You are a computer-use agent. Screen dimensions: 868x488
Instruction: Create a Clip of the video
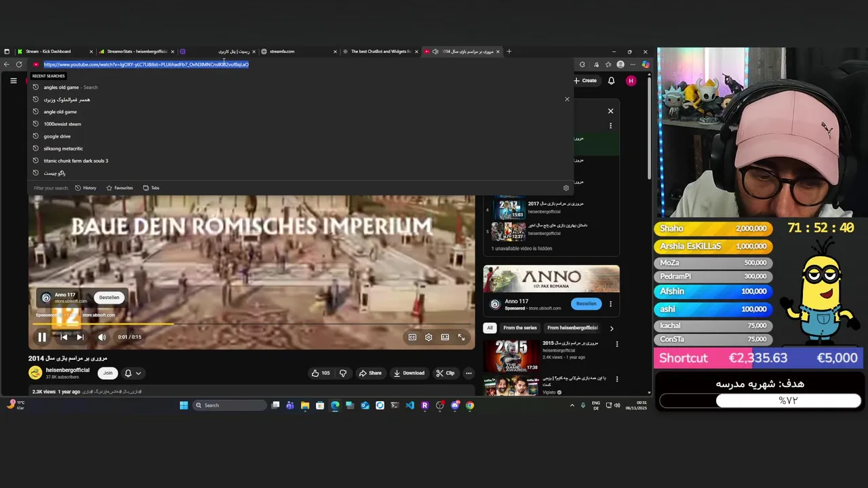pyautogui.click(x=446, y=373)
